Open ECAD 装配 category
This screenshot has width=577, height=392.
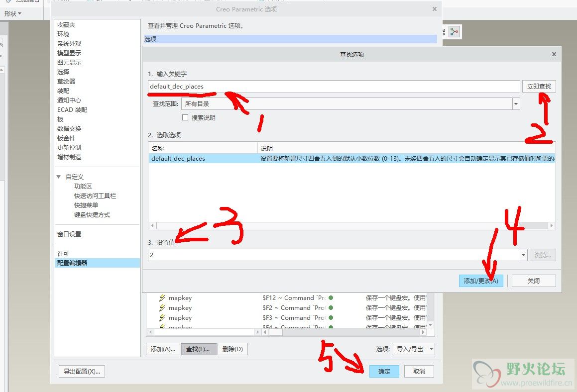coord(72,109)
